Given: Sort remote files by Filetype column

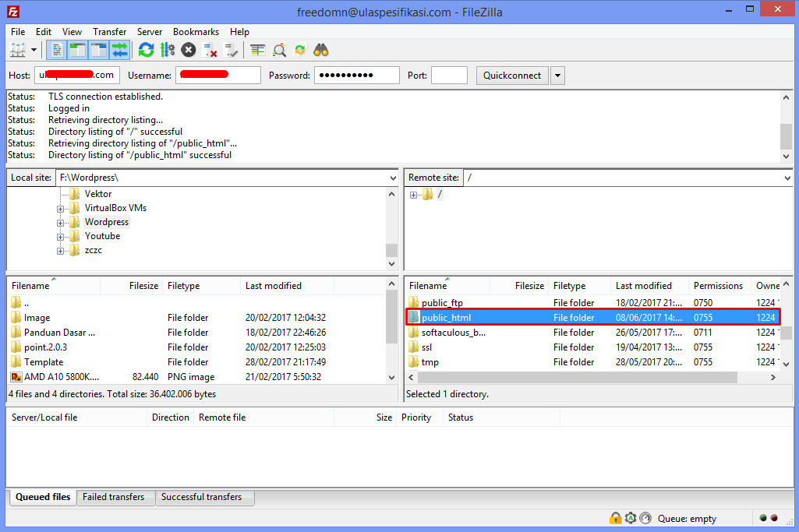Looking at the screenshot, I should point(579,286).
